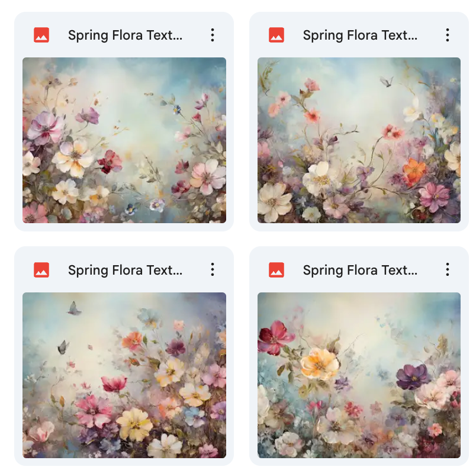This screenshot has width=476, height=470.
Task: Open the bottom-left thumbnail with butterflies
Action: tap(124, 375)
